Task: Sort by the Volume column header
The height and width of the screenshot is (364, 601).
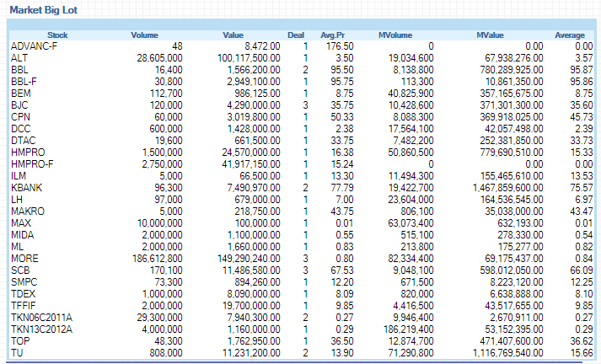Action: pos(144,35)
